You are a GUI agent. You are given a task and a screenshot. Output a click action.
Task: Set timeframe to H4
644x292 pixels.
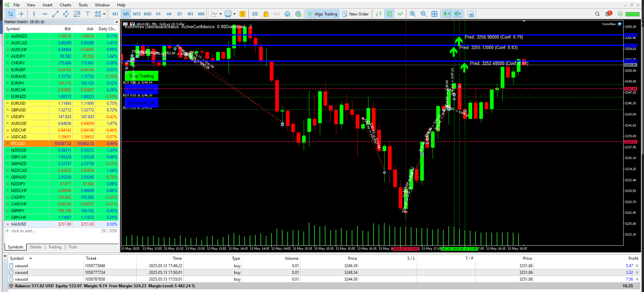pyautogui.click(x=169, y=14)
